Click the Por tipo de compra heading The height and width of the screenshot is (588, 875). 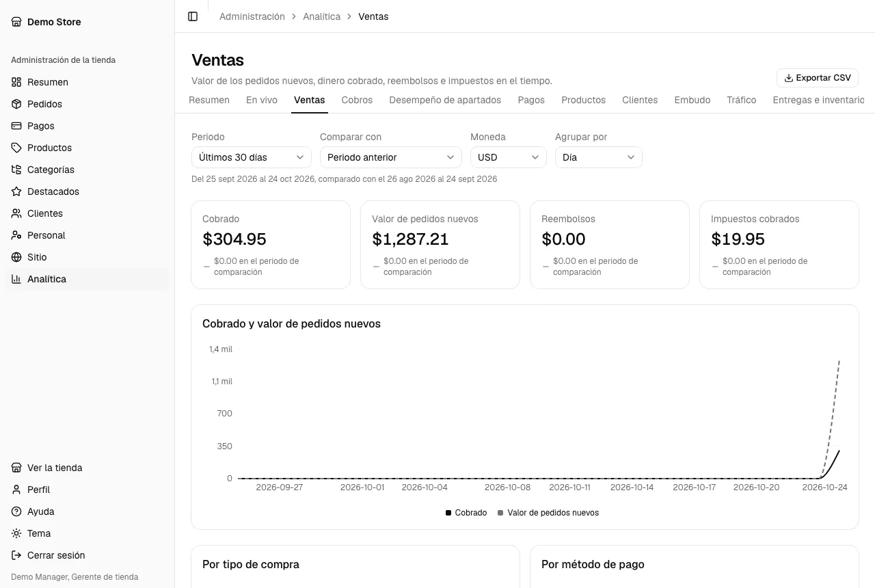pyautogui.click(x=251, y=564)
